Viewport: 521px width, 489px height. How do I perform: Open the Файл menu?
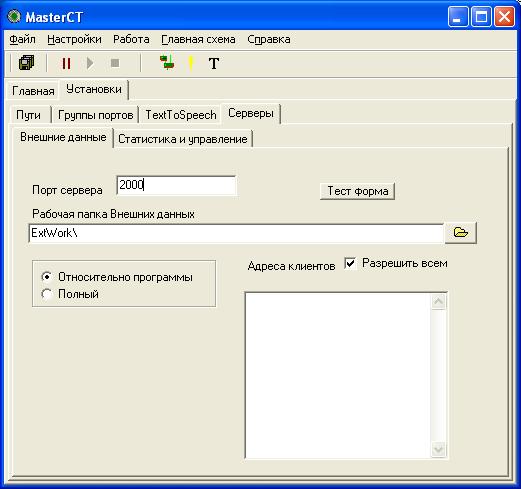pyautogui.click(x=22, y=39)
